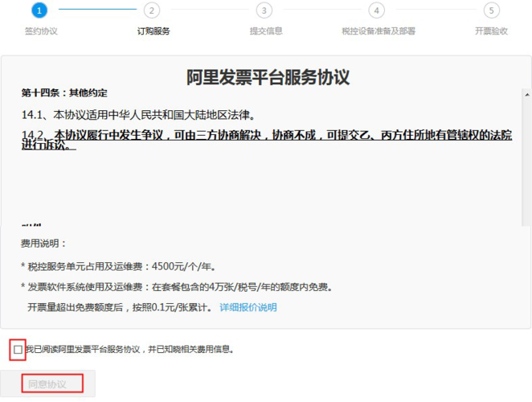
Task: Select the step 3 circle indicator
Action: (x=264, y=10)
